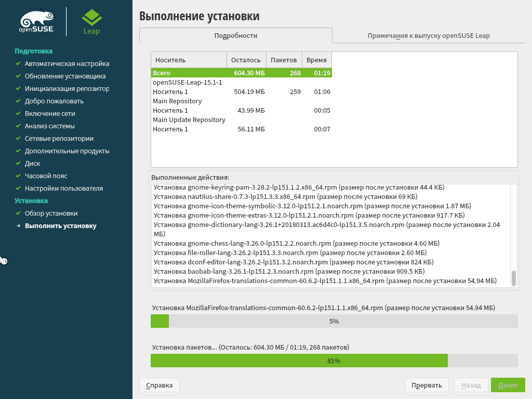The height and width of the screenshot is (399, 532).
Task: Abort installation with the Прервать button
Action: [x=426, y=385]
